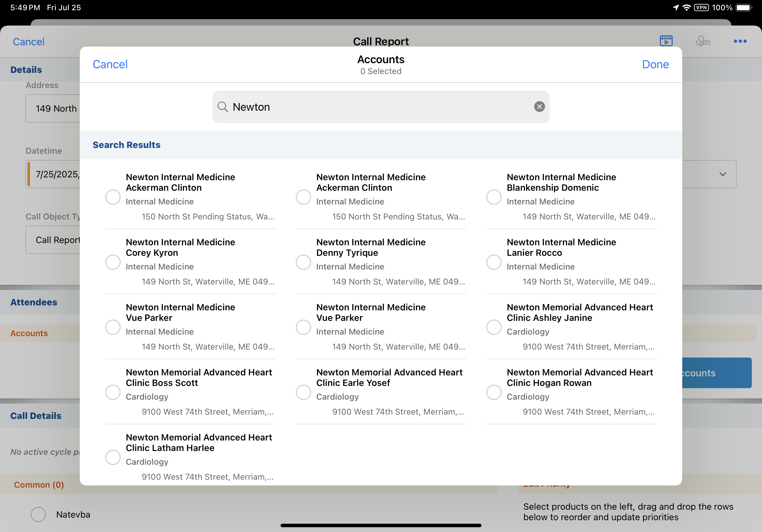
Task: Select Newton Memorial Clinic Latham Harlee
Action: (x=113, y=457)
